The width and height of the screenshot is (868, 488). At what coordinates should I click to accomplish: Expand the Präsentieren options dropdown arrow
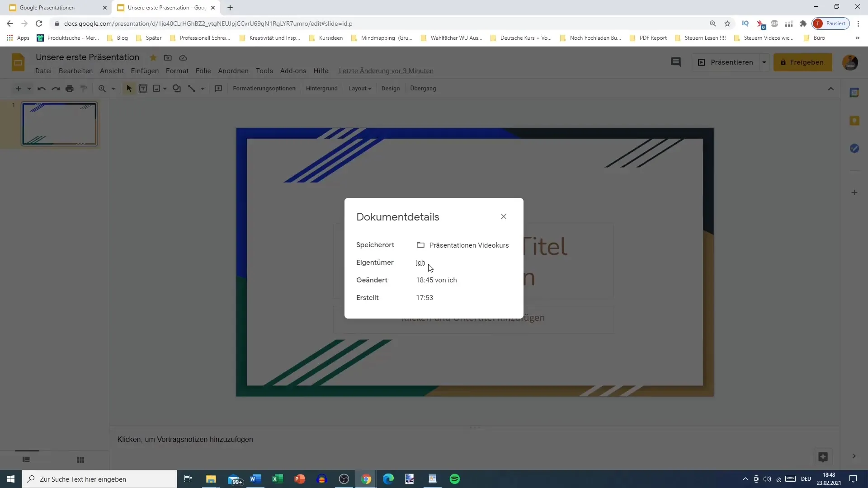click(x=764, y=62)
